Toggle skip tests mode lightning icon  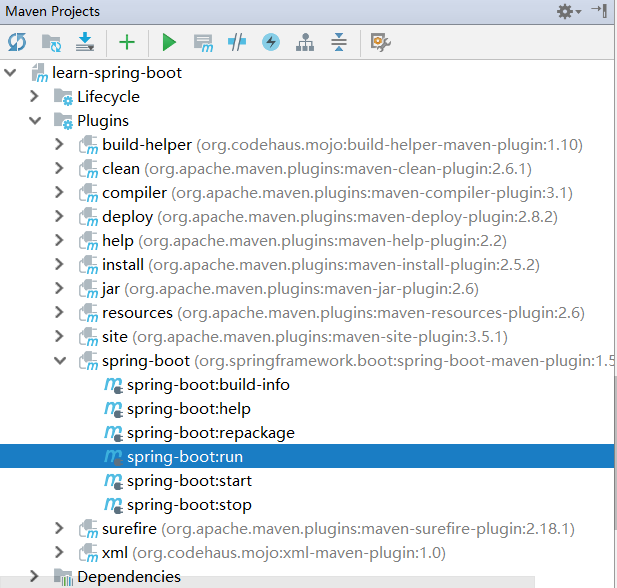[271, 42]
